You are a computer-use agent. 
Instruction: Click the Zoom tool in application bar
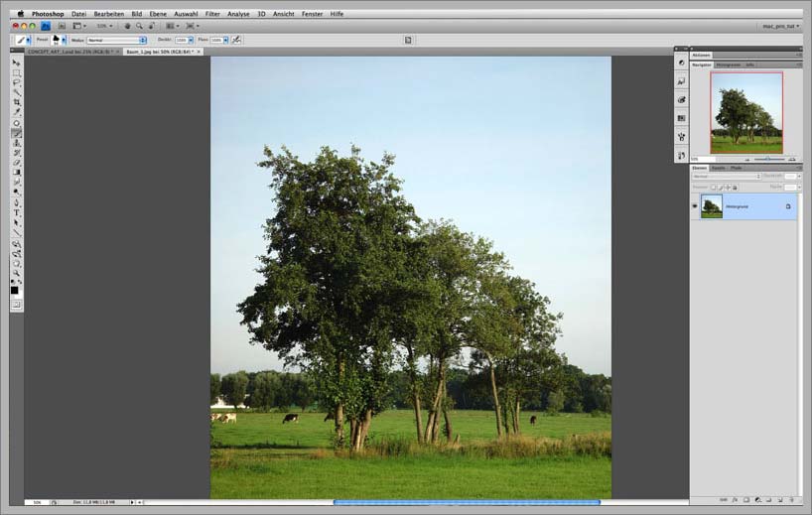pos(139,26)
